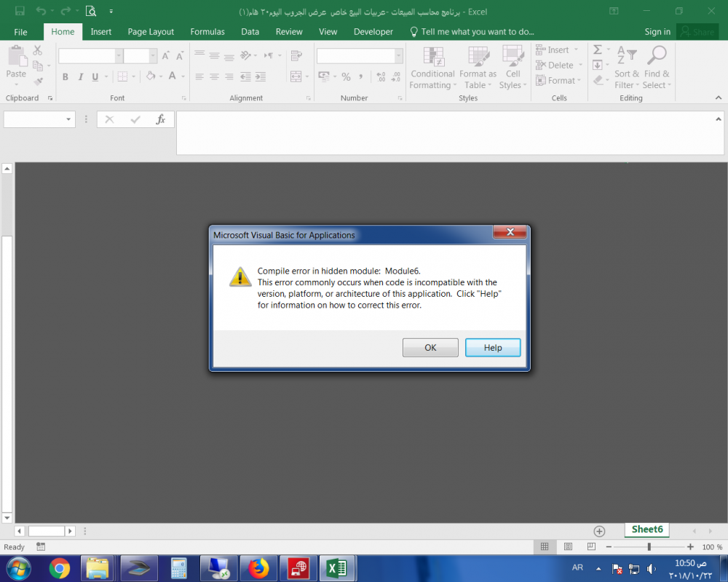Image resolution: width=728 pixels, height=582 pixels.
Task: Open Sort & Filter menu
Action: point(627,68)
